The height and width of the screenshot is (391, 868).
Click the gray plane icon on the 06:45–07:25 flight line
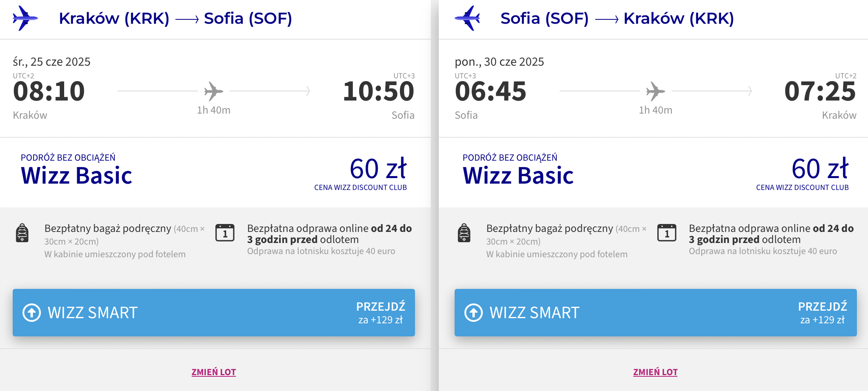point(656,91)
